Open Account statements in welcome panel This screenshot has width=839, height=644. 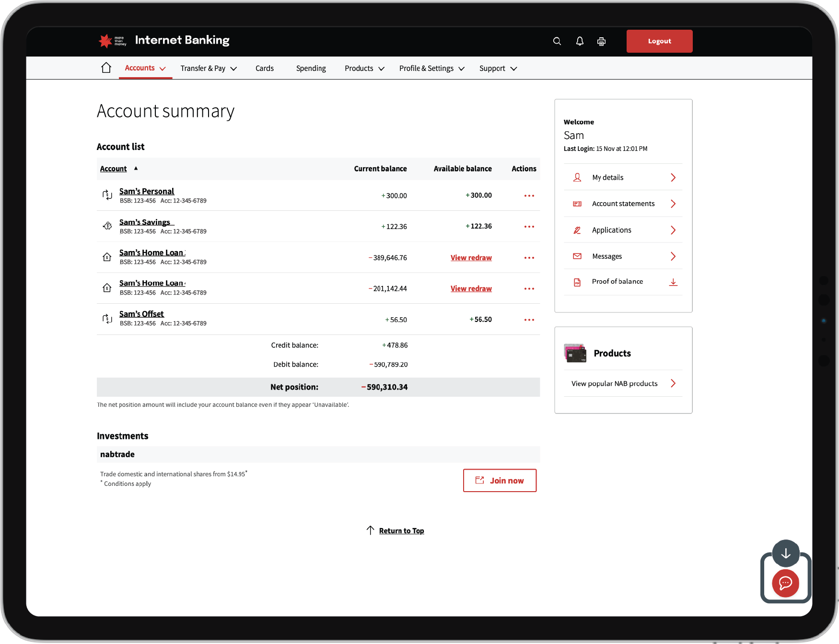623,204
